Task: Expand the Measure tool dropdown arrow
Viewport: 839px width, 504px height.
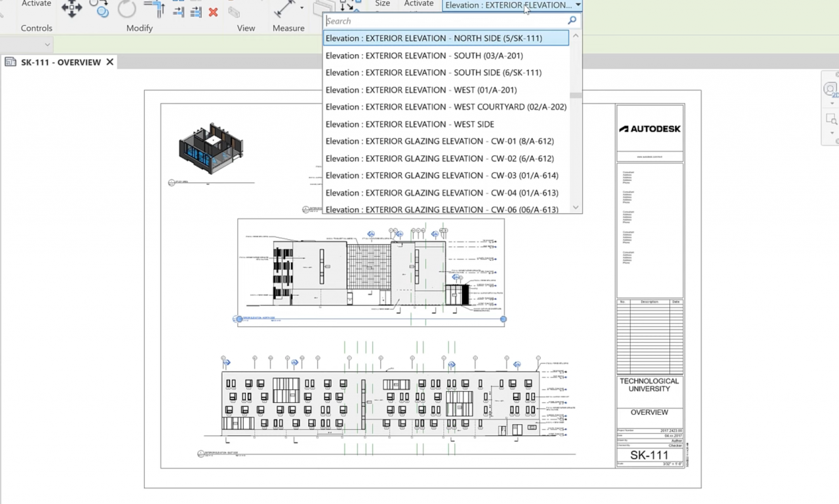Action: click(302, 9)
